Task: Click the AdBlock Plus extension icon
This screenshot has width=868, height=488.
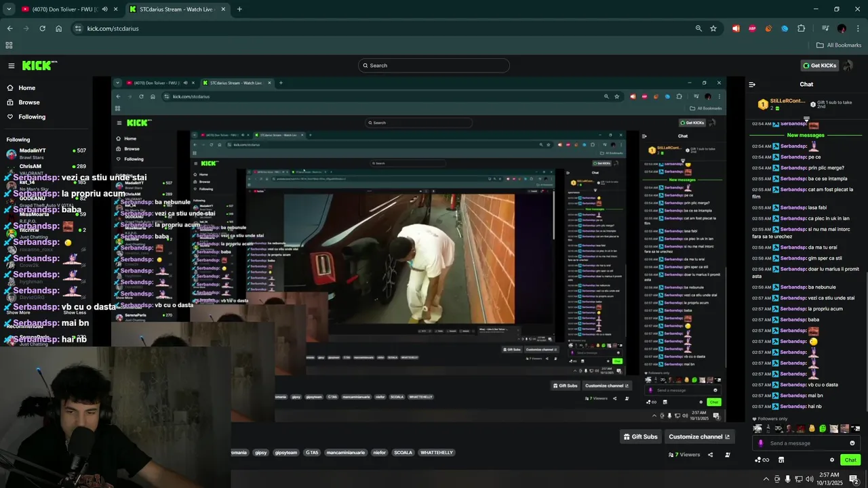Action: pos(752,28)
